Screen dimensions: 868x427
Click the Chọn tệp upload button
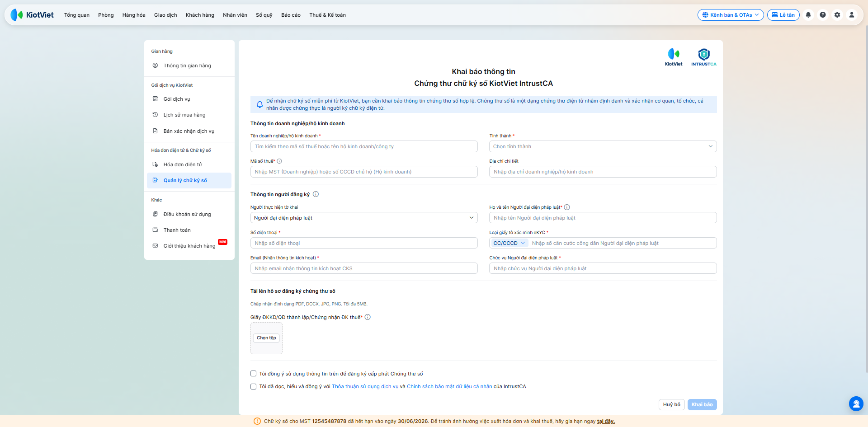point(266,338)
